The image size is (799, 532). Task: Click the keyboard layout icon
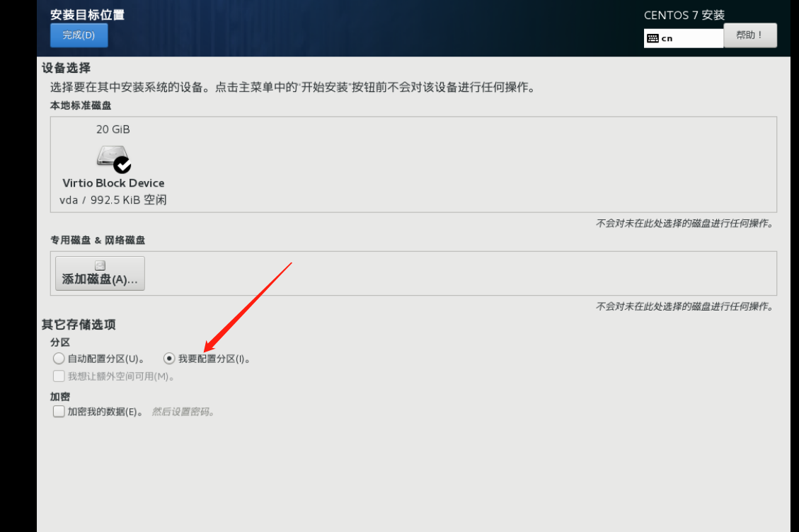[x=653, y=38]
